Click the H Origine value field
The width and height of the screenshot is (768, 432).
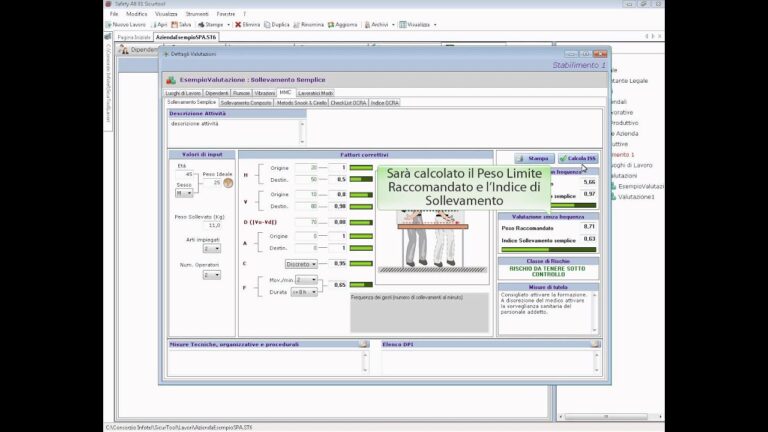(x=308, y=168)
